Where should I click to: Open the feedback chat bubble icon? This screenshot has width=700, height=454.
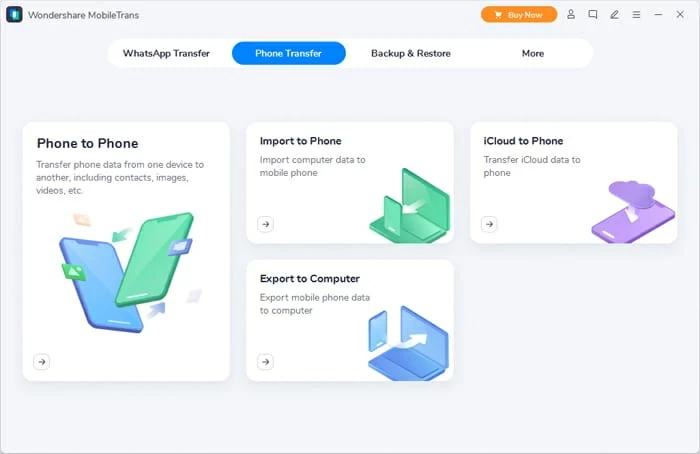click(x=593, y=15)
